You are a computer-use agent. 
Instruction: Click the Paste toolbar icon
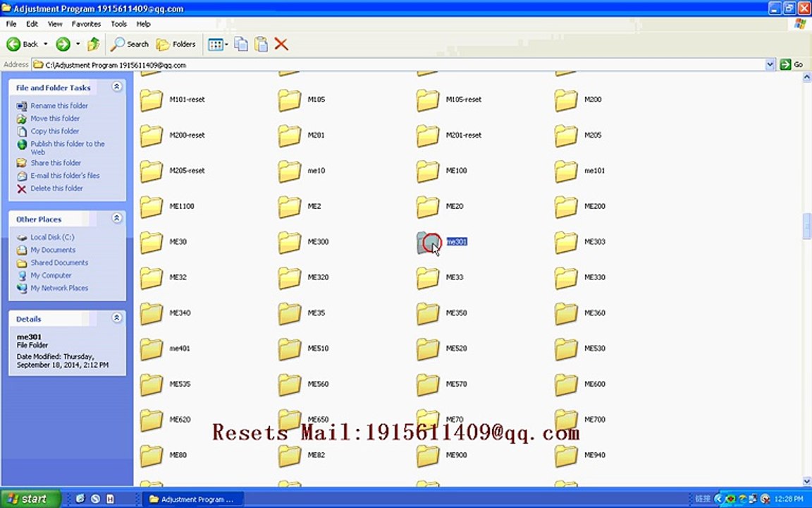point(261,44)
